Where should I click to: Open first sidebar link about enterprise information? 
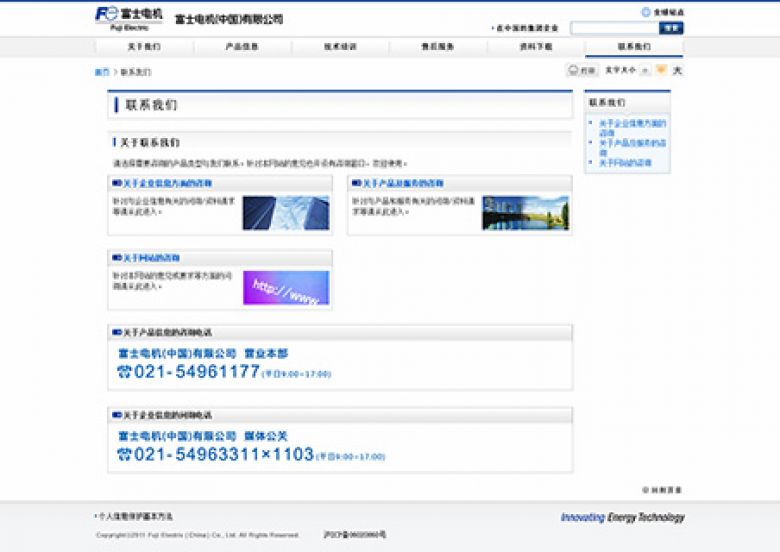tap(632, 128)
